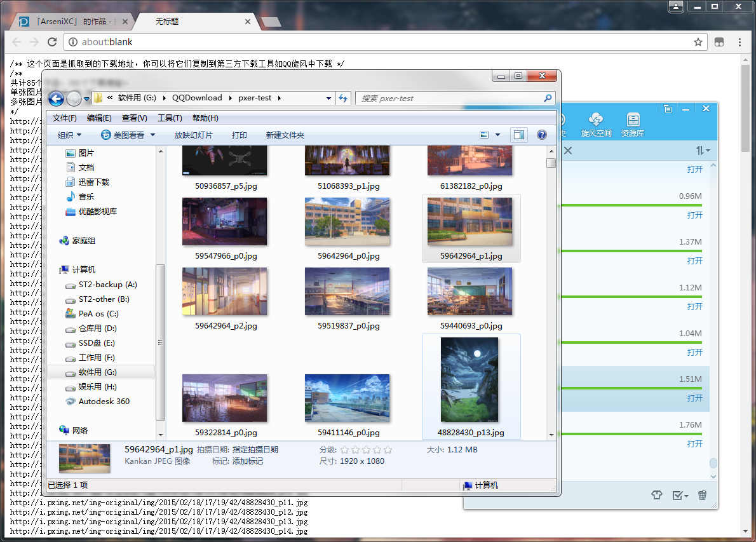This screenshot has height=542, width=756.
Task: Open 资源库 in QQ旋风 window
Action: coord(633,125)
